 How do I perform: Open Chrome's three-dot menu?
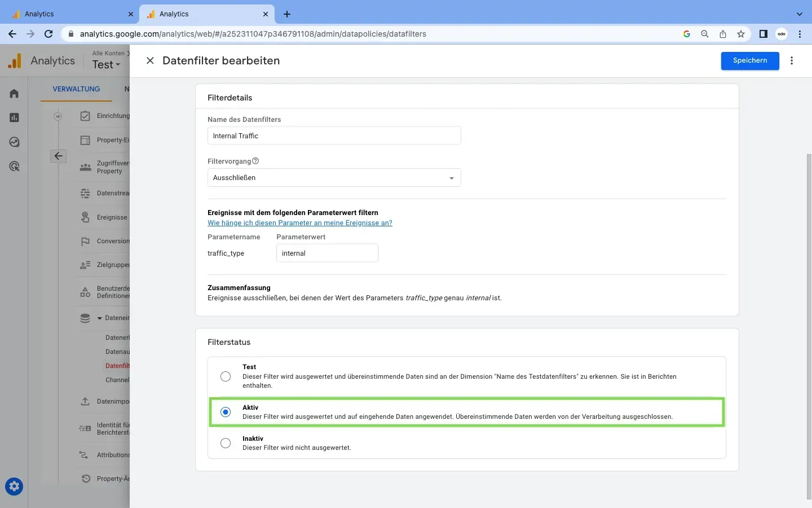800,34
